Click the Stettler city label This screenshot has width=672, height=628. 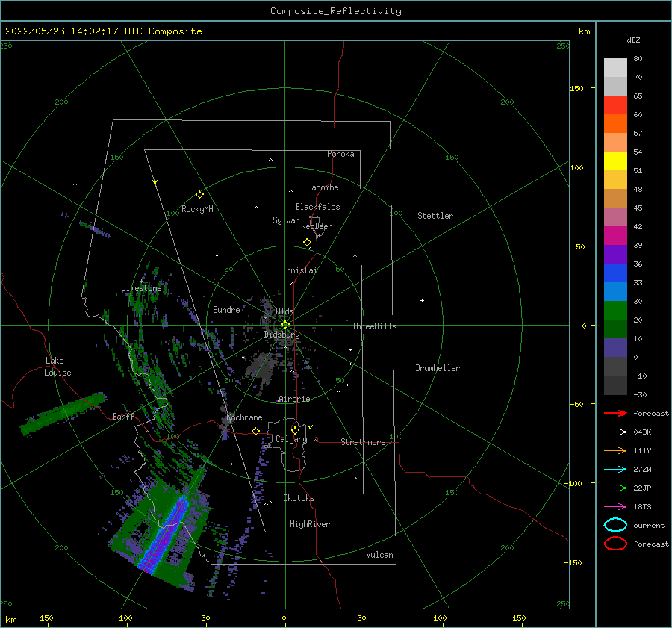(x=435, y=216)
